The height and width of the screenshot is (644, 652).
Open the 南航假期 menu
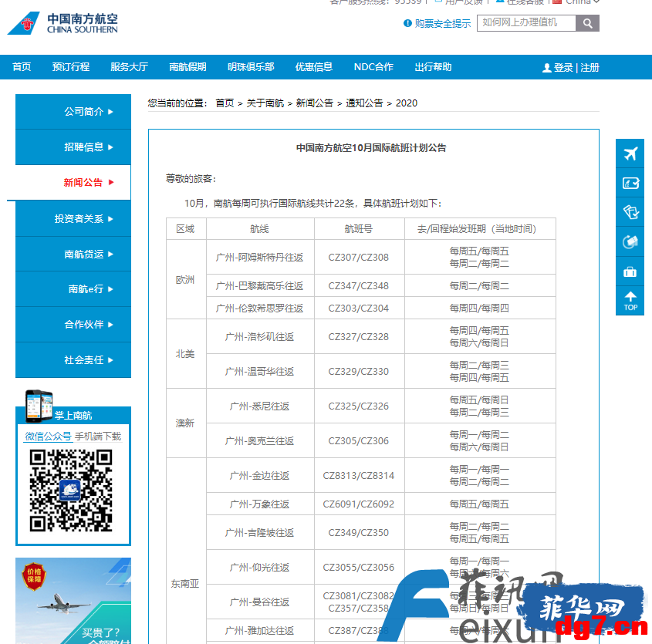pyautogui.click(x=187, y=67)
